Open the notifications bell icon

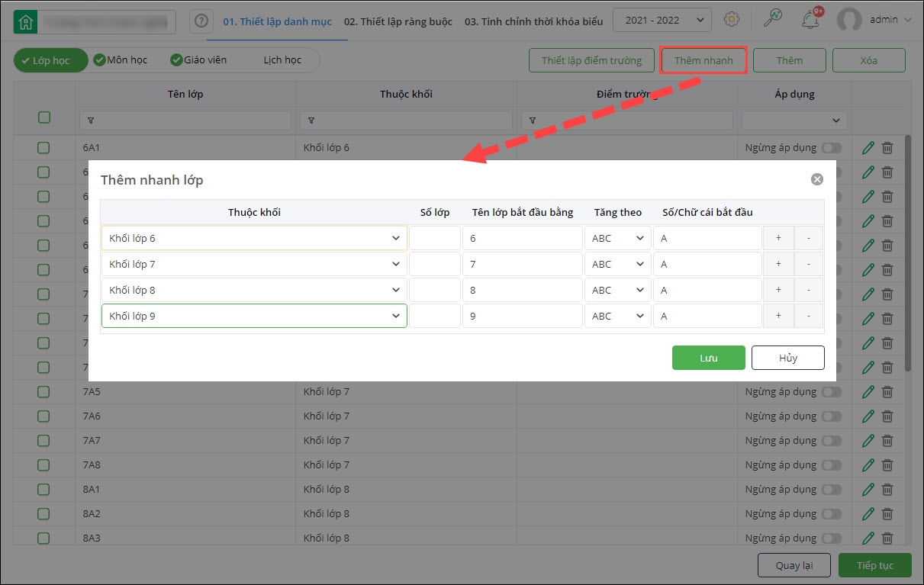point(810,21)
